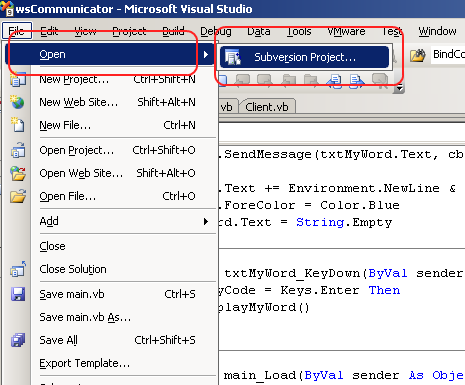This screenshot has width=465, height=385.
Task: Click 'main_Load' text in code editor
Action: point(260,376)
